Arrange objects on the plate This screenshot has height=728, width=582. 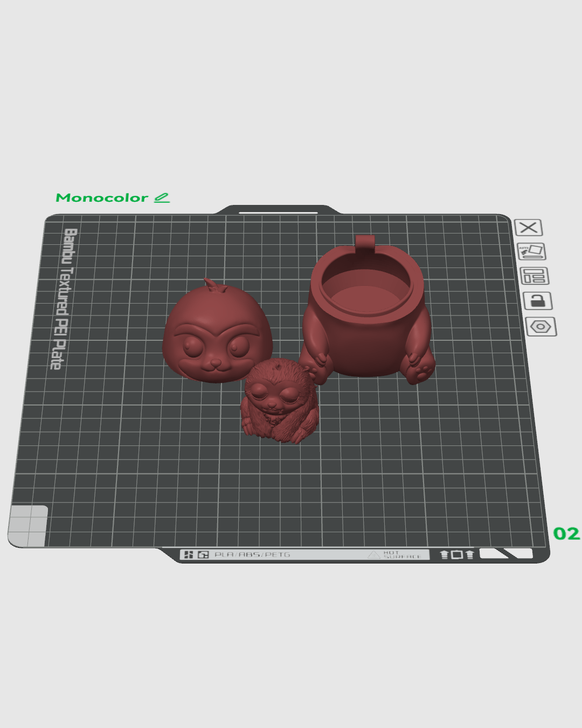click(x=534, y=276)
